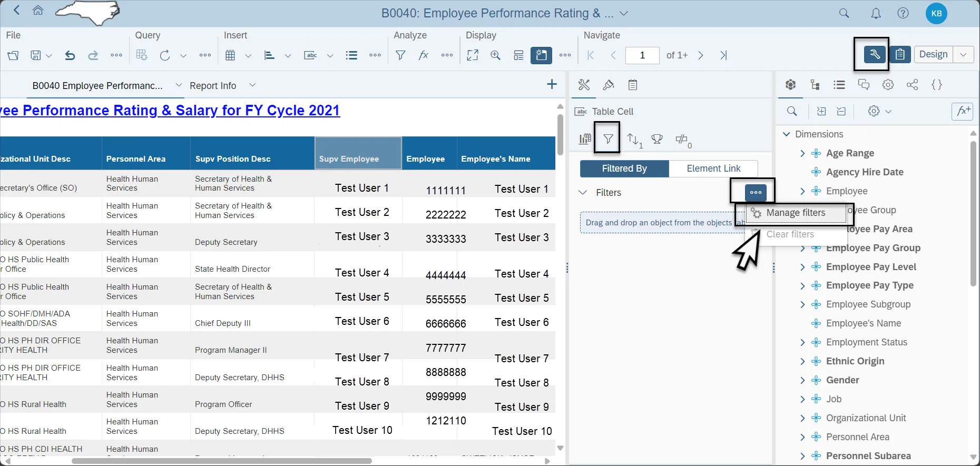Click the filters three-dots more button
The height and width of the screenshot is (466, 980).
[x=756, y=192]
